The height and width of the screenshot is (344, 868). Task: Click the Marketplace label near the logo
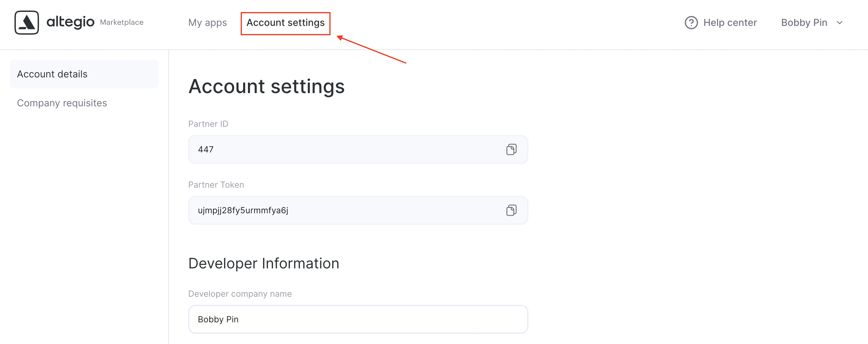point(121,22)
